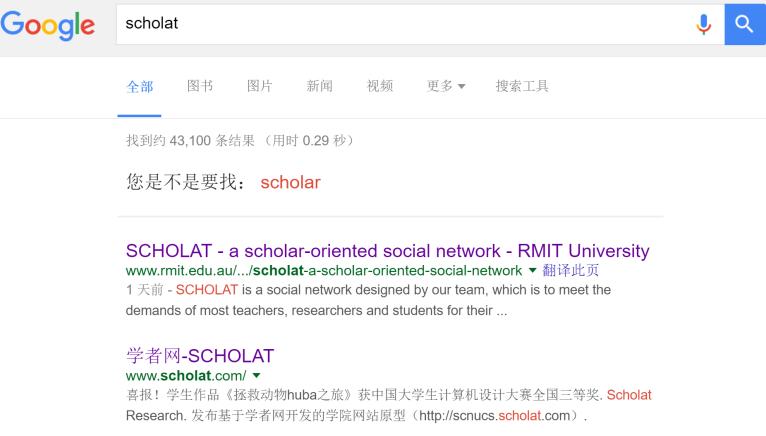Open the 图片 results tab
This screenshot has width=766, height=436.
click(x=260, y=86)
